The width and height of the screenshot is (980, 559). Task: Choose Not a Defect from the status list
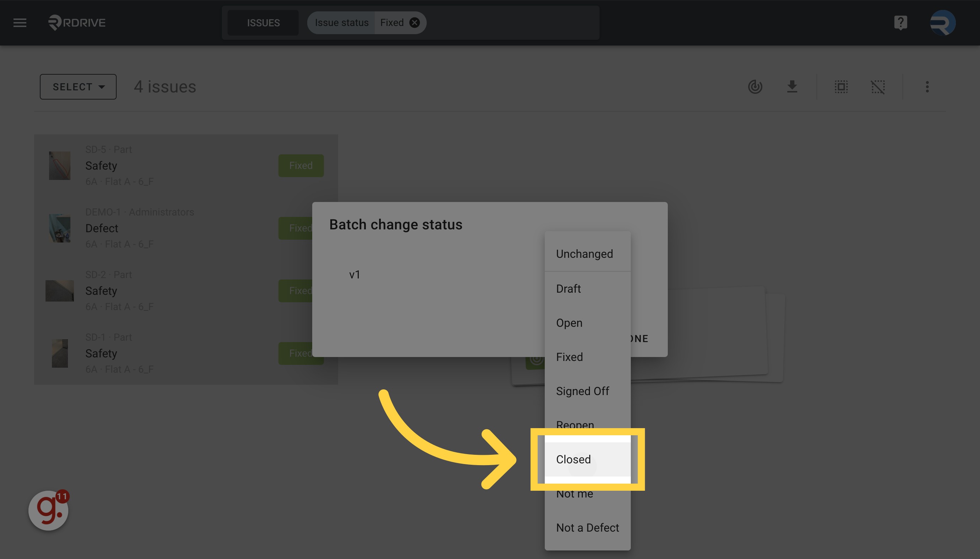(x=587, y=527)
